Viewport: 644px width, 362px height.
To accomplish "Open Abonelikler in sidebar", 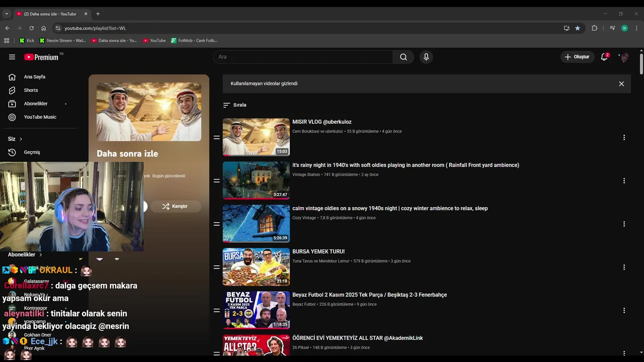I will pos(36,104).
